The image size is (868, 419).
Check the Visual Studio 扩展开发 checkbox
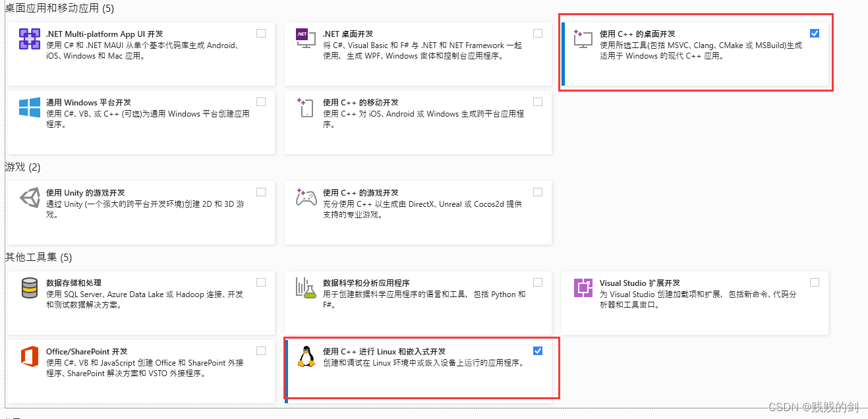[815, 283]
